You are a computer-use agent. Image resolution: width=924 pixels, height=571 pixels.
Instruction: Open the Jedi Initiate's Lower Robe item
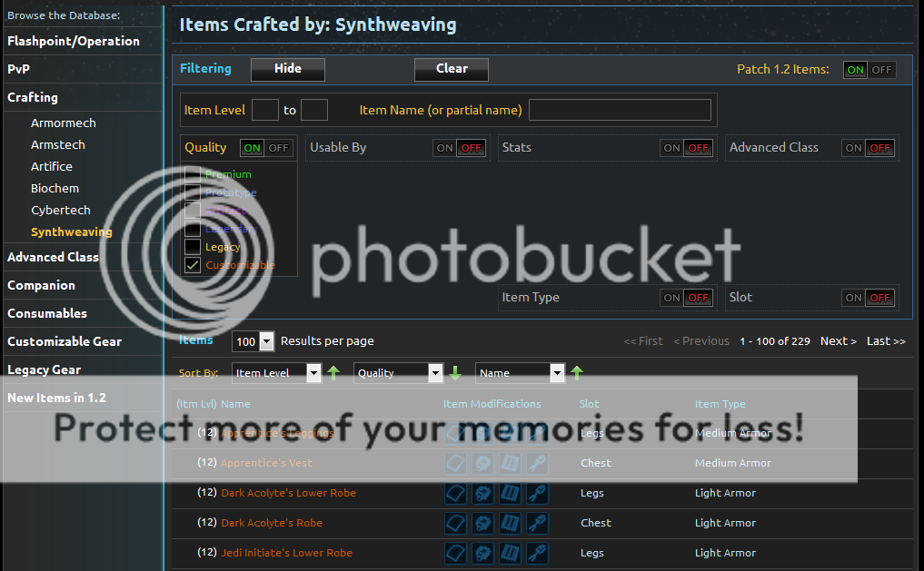click(286, 553)
